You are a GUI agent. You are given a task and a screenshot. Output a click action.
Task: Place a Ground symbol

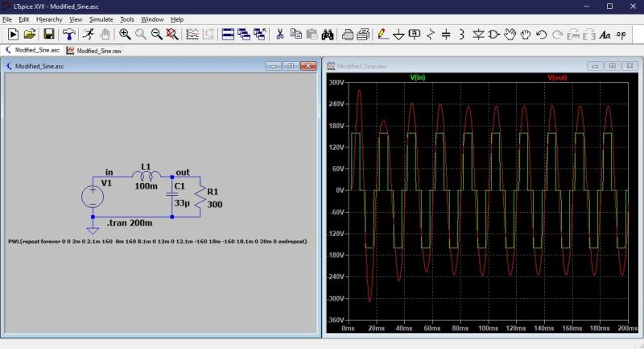tap(398, 35)
